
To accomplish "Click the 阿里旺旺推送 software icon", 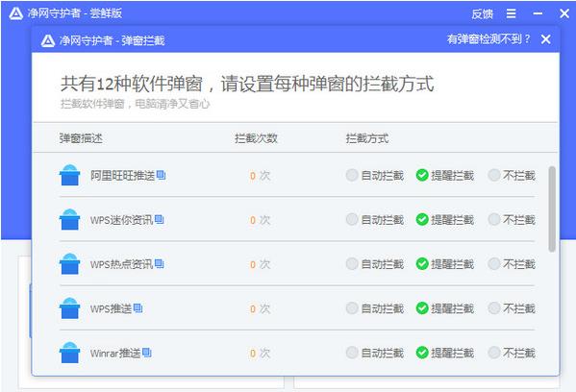I will 69,175.
